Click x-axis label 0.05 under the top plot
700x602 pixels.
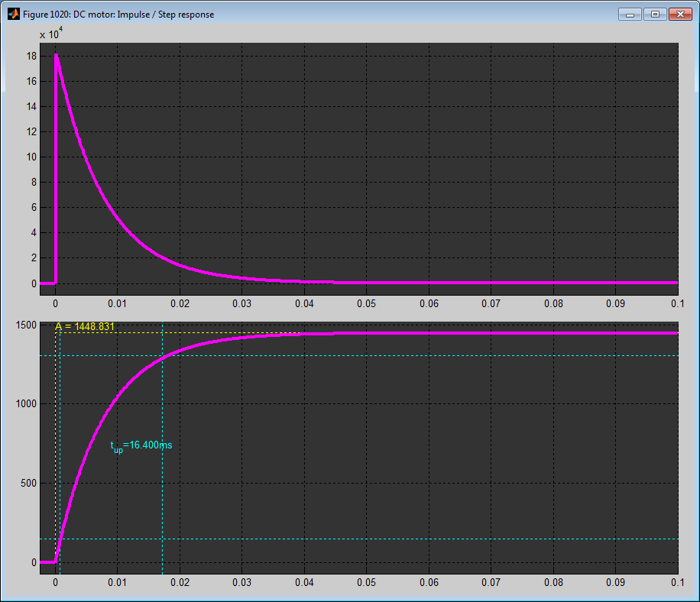coord(367,304)
